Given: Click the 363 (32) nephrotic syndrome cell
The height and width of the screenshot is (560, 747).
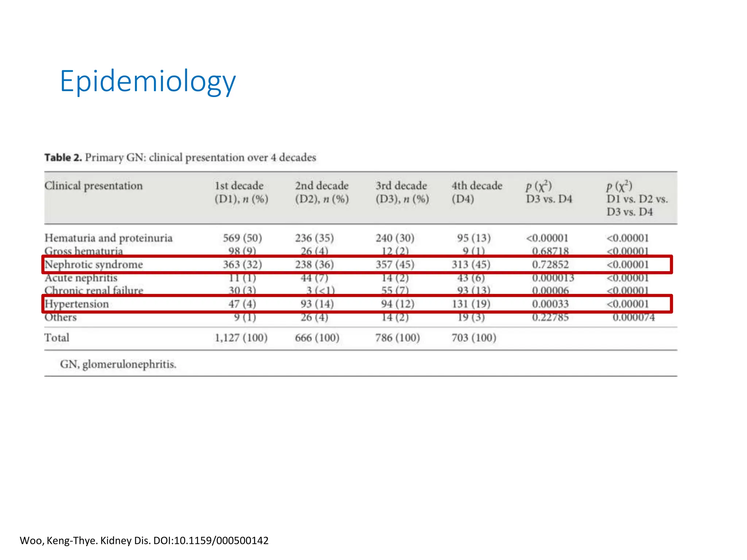Looking at the screenshot, I should click(x=242, y=265).
